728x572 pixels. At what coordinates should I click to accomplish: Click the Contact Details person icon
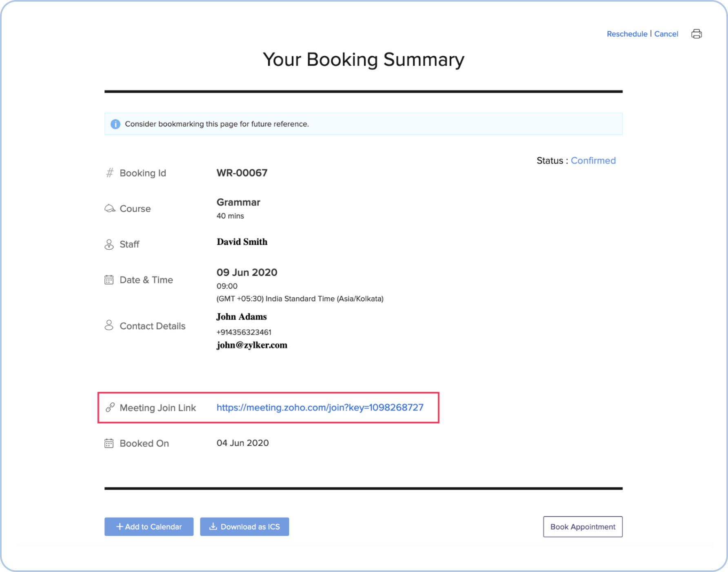click(x=109, y=326)
